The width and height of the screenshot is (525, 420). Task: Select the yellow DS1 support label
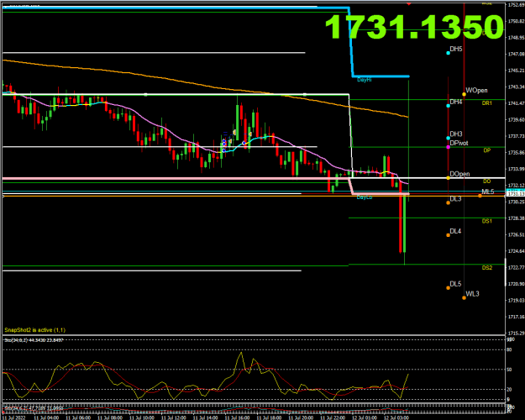tap(487, 221)
